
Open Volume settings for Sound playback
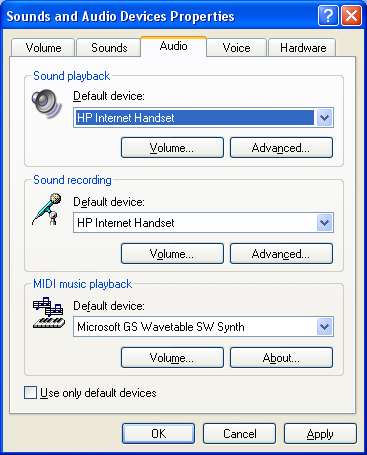click(x=172, y=147)
